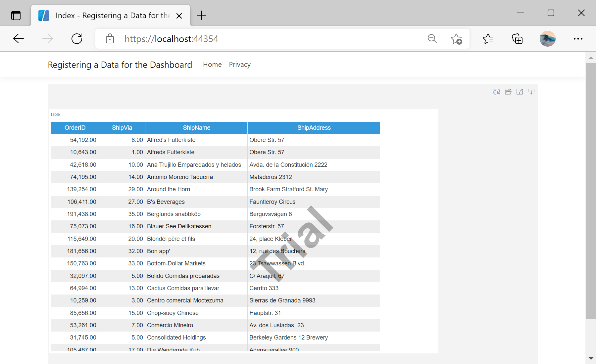
Task: View site security via the lock icon
Action: (110, 39)
